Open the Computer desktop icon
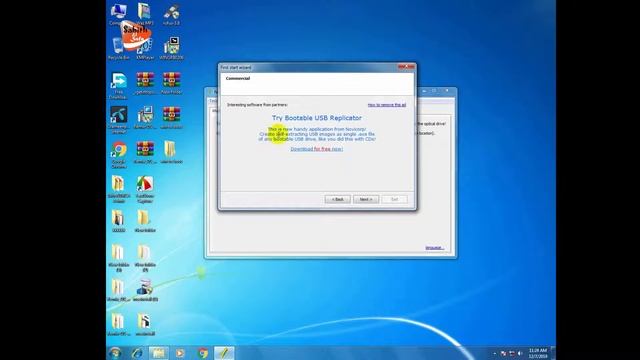640x360 pixels. point(118,14)
